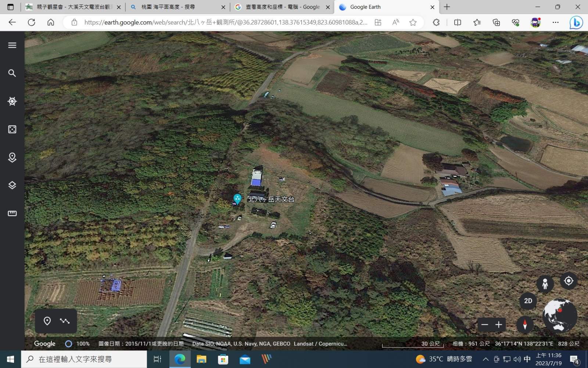The width and height of the screenshot is (588, 368).
Task: Select the draw line or shape tool
Action: (x=65, y=321)
